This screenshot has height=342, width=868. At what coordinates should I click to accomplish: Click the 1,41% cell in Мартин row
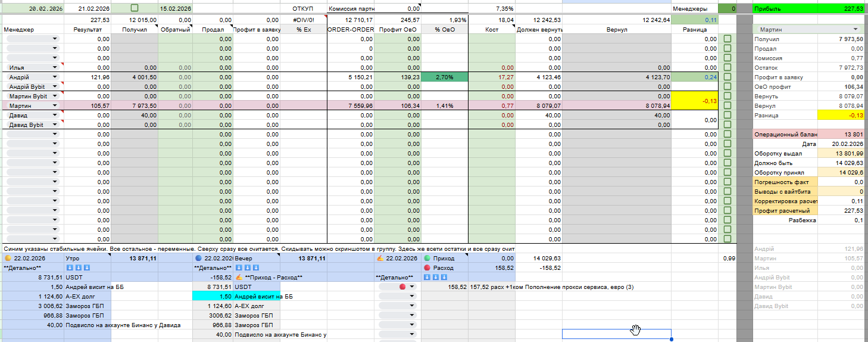point(444,105)
